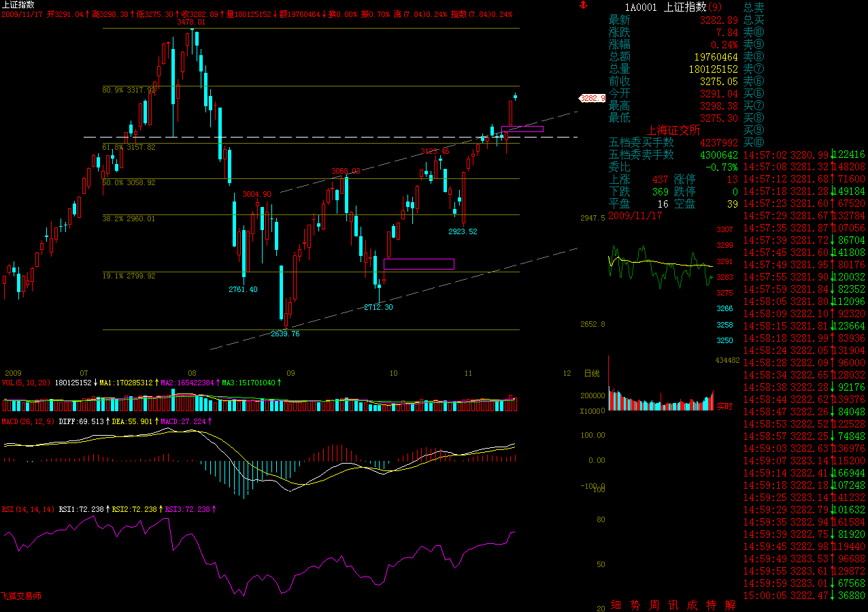Click the 最新 price value 3282.89
This screenshot has height=612, width=868.
pyautogui.click(x=720, y=20)
